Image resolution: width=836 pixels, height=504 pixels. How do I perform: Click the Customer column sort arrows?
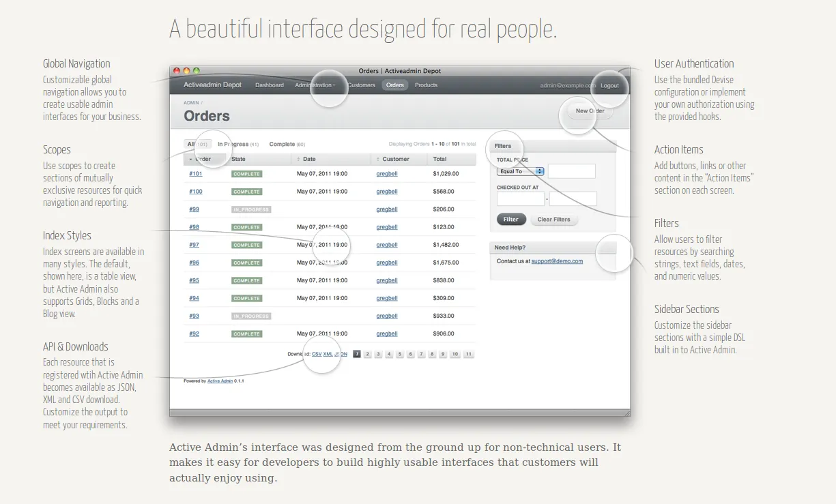pyautogui.click(x=378, y=159)
